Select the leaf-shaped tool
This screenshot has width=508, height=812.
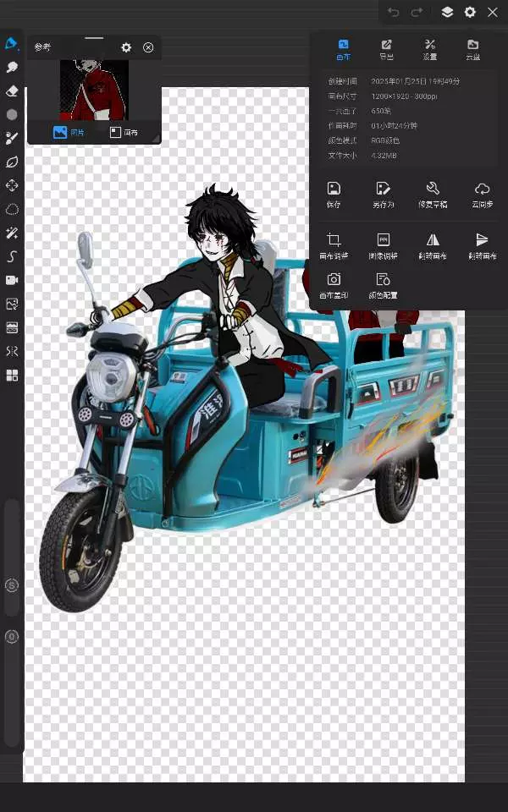pyautogui.click(x=11, y=162)
